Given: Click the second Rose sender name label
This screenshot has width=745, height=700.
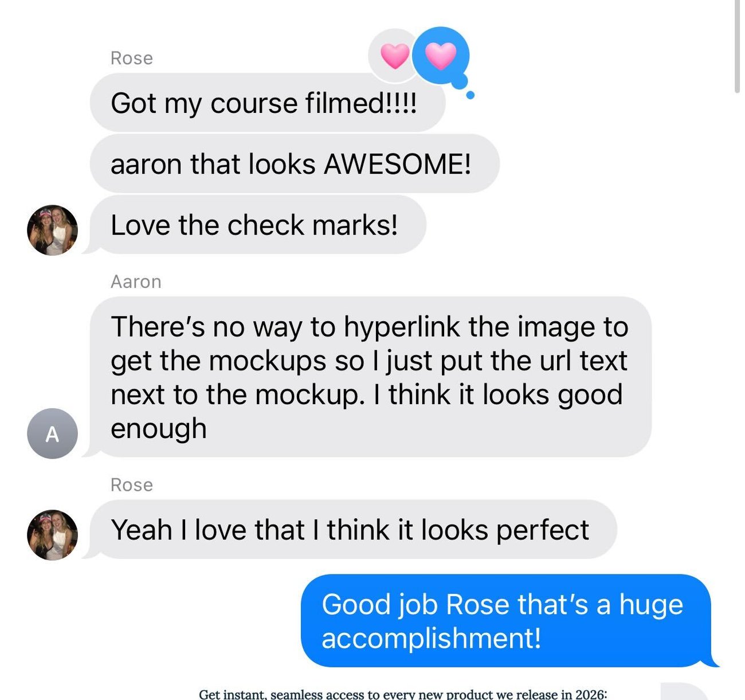Looking at the screenshot, I should (131, 485).
